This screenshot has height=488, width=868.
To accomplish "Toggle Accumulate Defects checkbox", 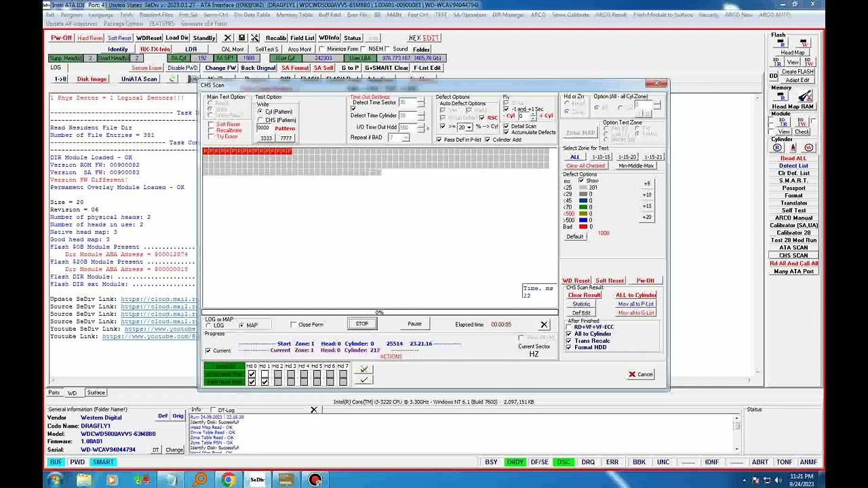I will 506,132.
